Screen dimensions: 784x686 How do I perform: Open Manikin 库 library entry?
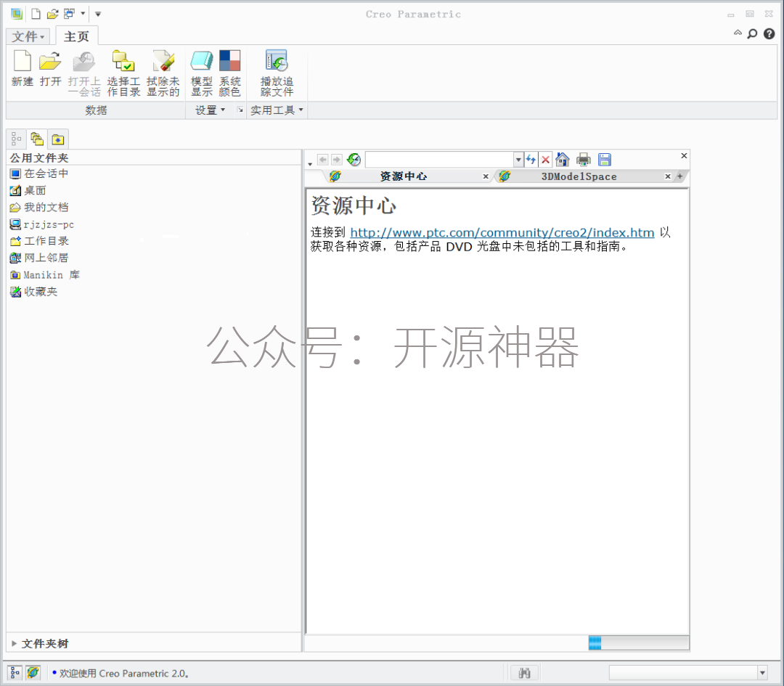(x=44, y=275)
